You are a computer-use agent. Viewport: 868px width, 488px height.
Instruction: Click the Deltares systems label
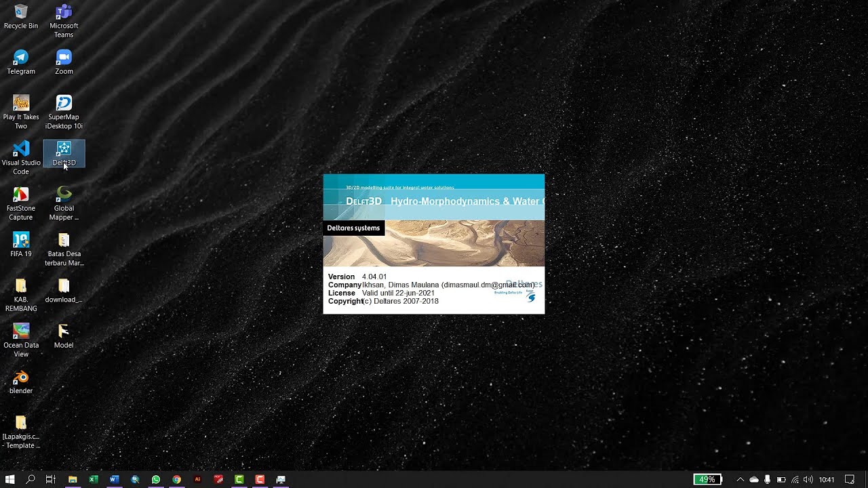(x=353, y=228)
